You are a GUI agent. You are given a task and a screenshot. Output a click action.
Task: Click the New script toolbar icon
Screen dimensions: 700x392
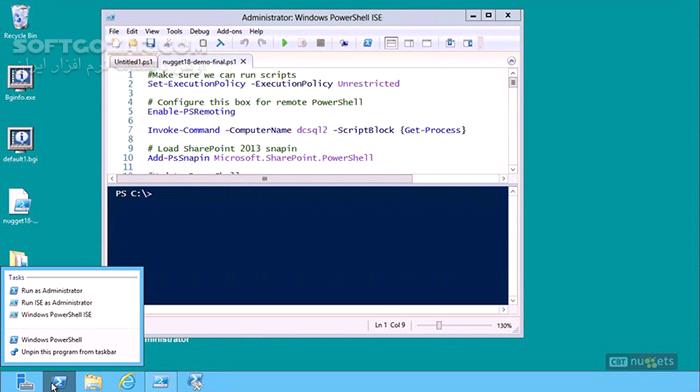click(116, 43)
